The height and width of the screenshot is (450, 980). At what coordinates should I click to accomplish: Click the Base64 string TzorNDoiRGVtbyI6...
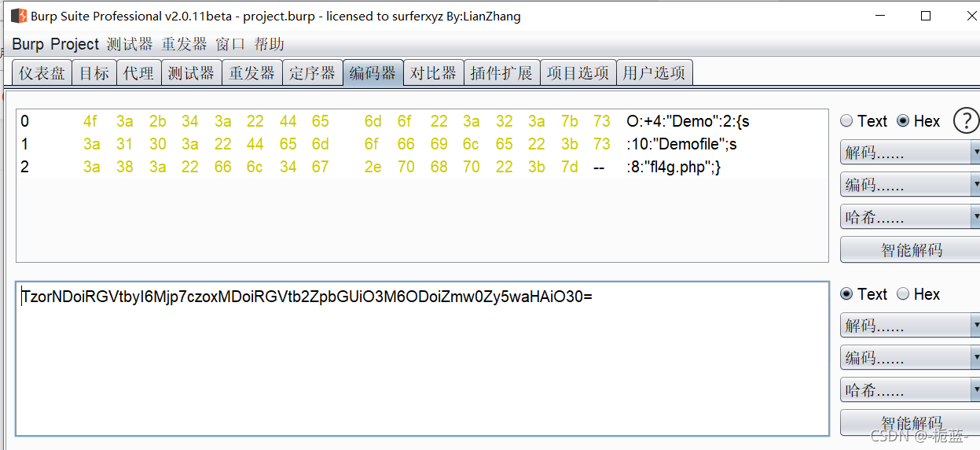click(306, 297)
